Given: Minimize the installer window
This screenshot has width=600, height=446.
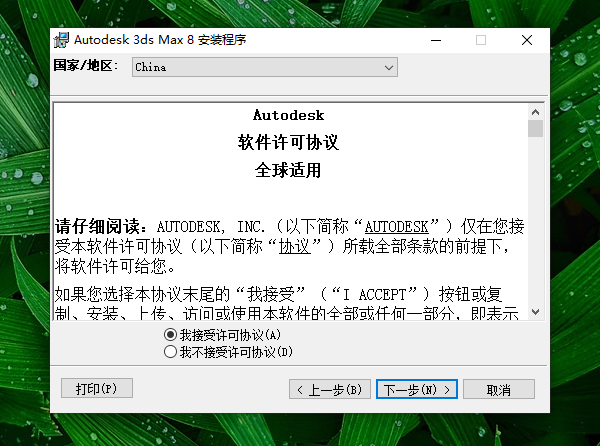Looking at the screenshot, I should [436, 40].
